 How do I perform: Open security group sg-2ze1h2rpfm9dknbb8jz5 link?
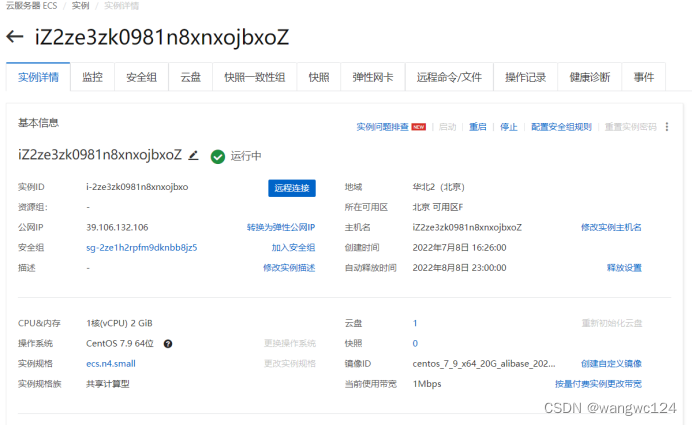point(142,248)
